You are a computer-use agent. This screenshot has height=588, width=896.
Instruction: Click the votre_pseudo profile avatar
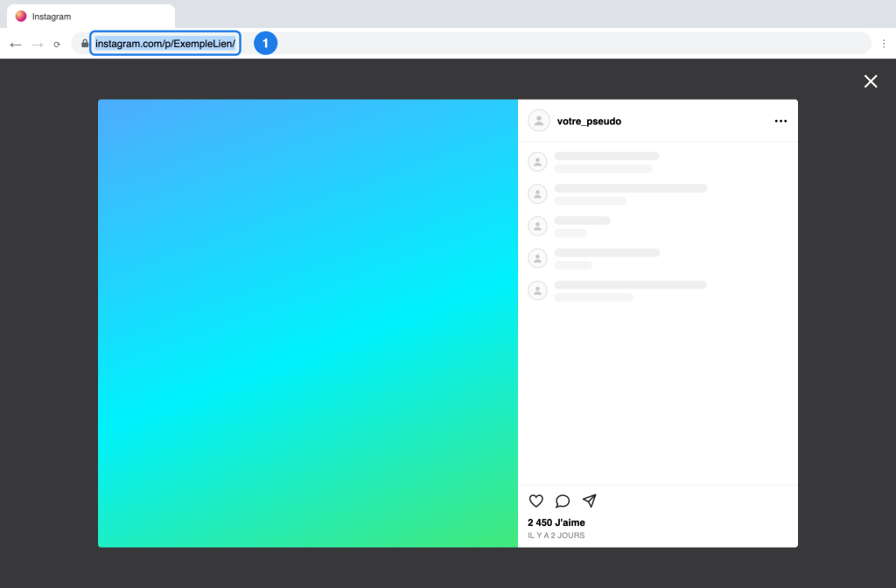[x=538, y=121]
